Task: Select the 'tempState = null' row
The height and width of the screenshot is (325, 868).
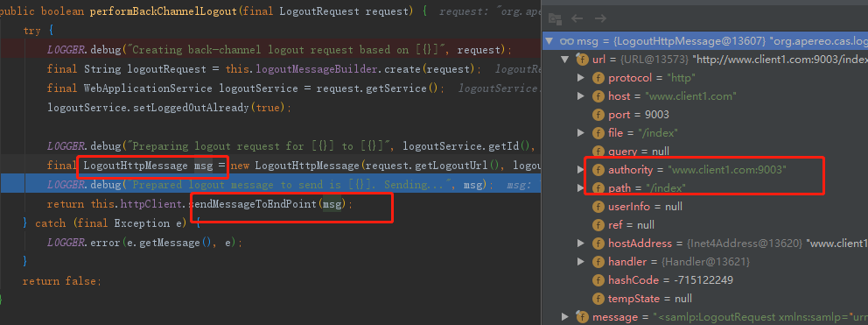Action: click(704, 299)
